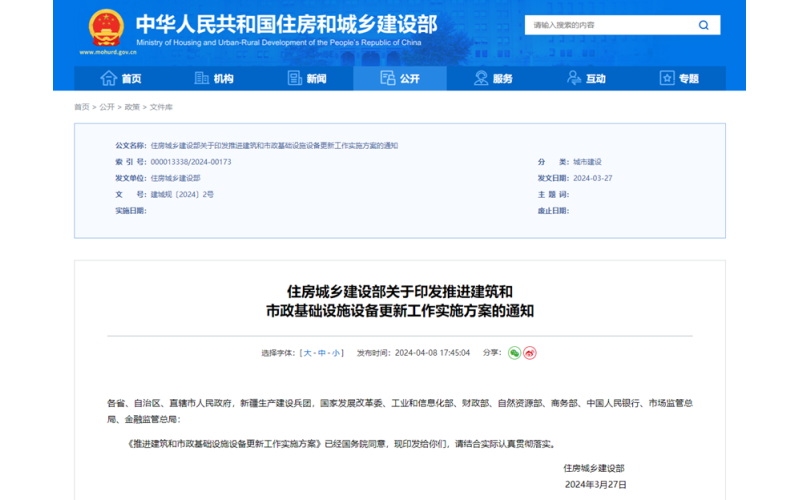Click the paragraph beginning 《推进建筑和市政基础设施
800x500 pixels.
click(x=341, y=444)
